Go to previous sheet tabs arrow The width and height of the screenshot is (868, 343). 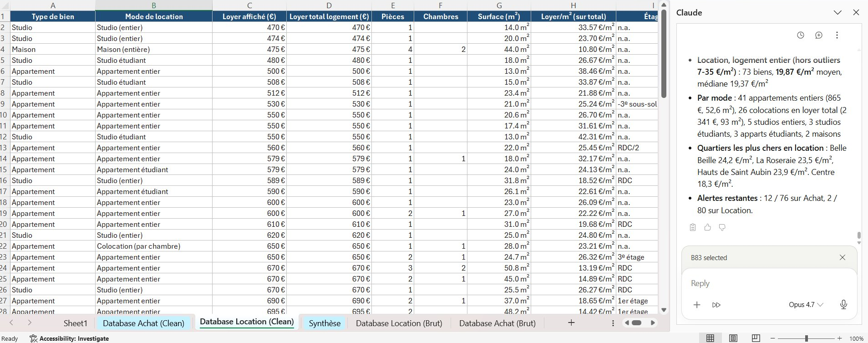coord(11,323)
